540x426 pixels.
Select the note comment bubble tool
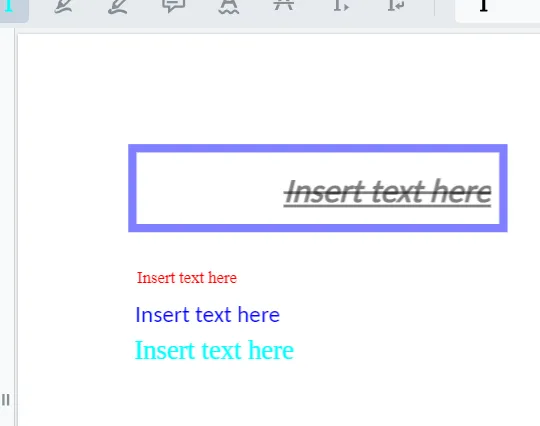pyautogui.click(x=174, y=6)
